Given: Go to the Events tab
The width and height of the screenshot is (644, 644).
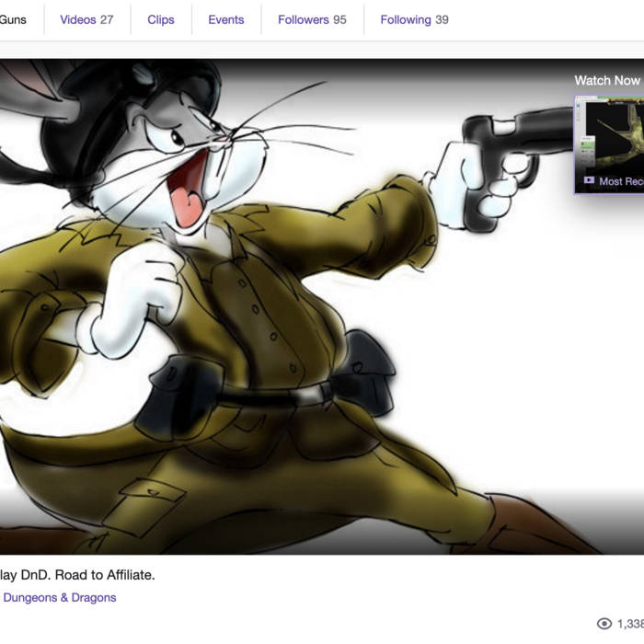Looking at the screenshot, I should (226, 19).
